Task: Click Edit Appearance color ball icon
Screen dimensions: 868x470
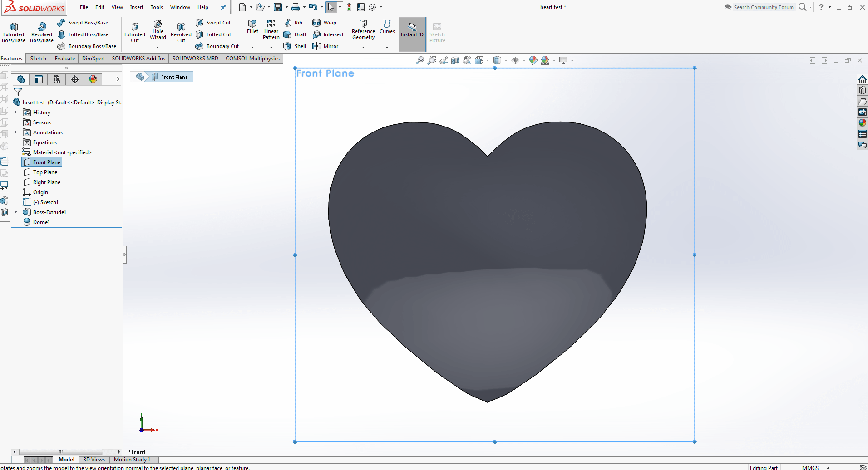Action: pyautogui.click(x=533, y=60)
